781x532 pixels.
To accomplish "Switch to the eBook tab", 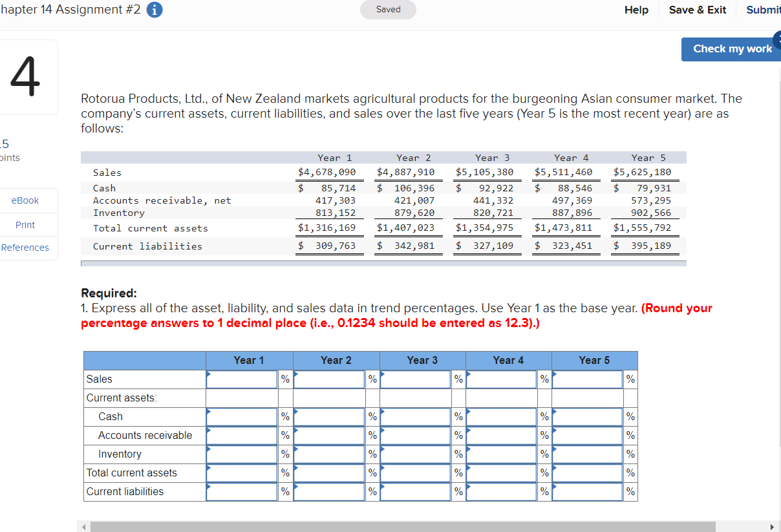I will [x=24, y=200].
